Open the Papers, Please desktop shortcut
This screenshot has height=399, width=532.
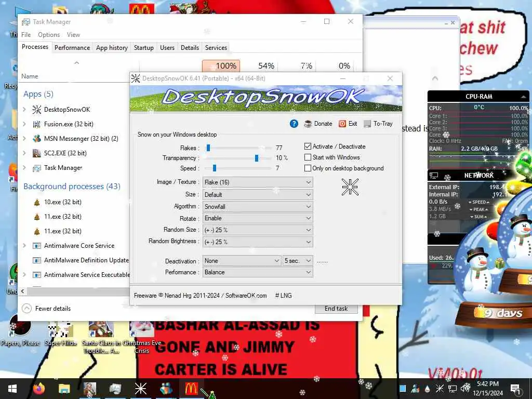coord(20,330)
